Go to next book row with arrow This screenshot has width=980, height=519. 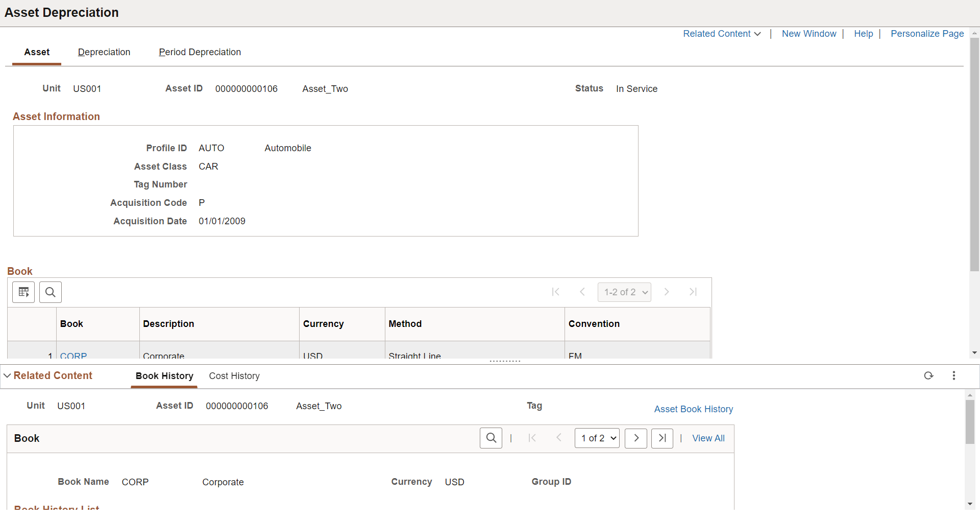pos(636,438)
